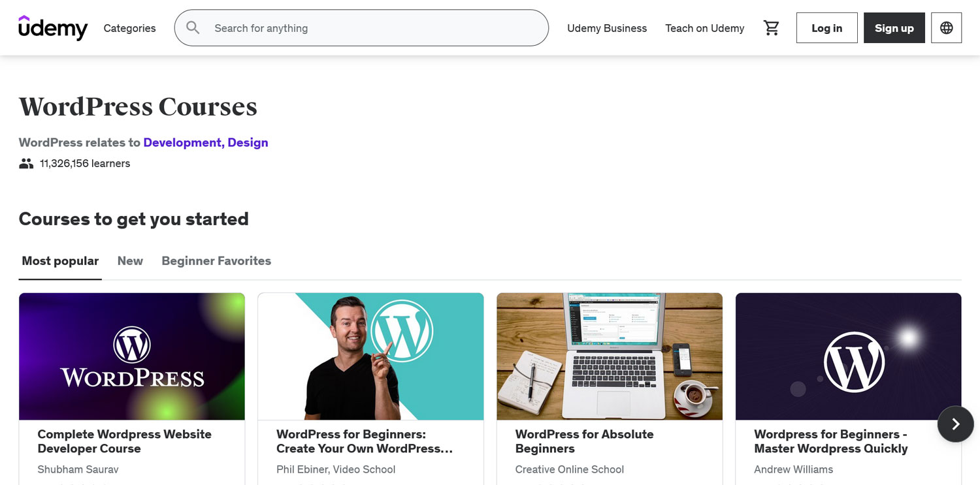Switch to the New tab
Image resolution: width=980 pixels, height=485 pixels.
click(x=130, y=260)
